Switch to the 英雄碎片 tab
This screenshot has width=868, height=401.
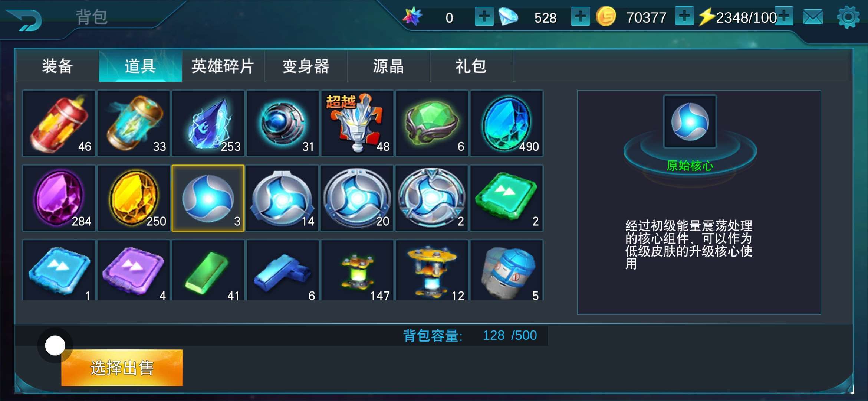pyautogui.click(x=223, y=66)
